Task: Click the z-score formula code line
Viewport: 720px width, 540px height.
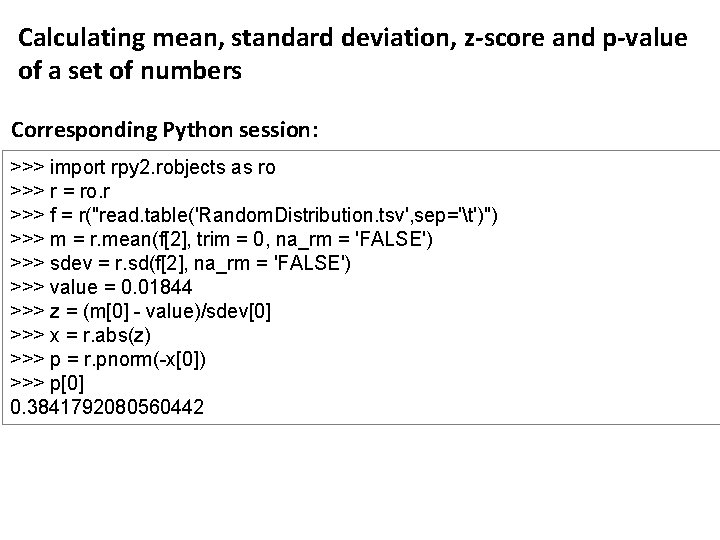Action: point(140,311)
